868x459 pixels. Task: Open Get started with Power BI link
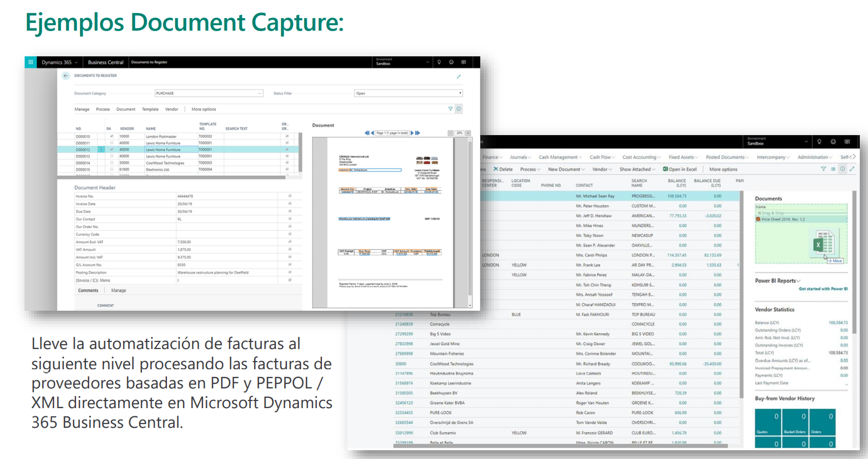point(823,289)
